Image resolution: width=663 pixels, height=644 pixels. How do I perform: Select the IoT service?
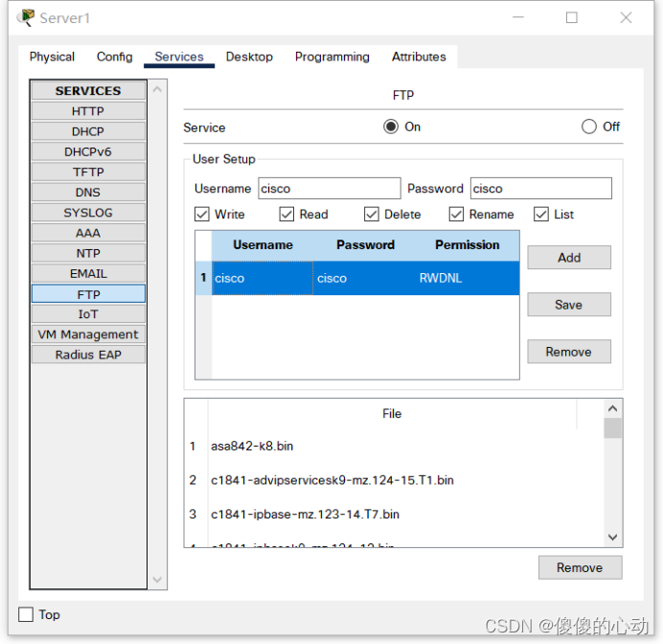(88, 314)
